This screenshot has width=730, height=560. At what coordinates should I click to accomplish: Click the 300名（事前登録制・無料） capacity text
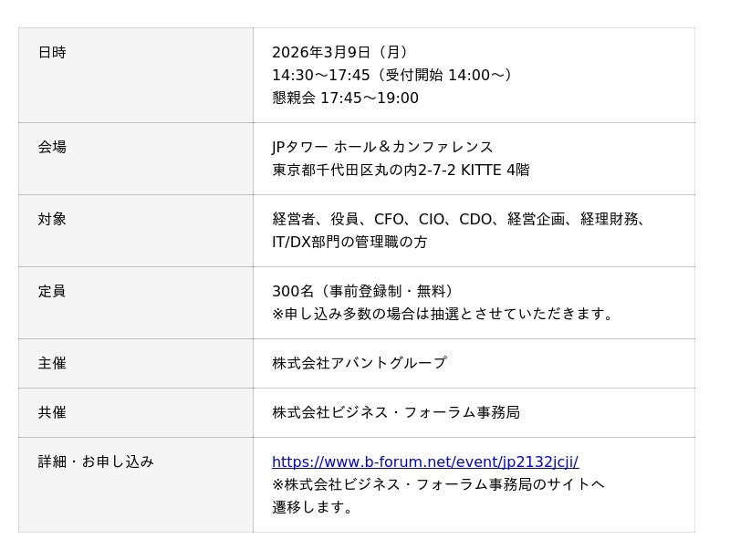coord(363,291)
